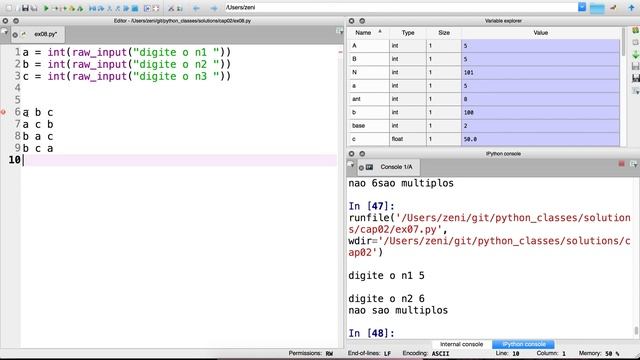Click the Variable explorer vertical scrollbar

pyautogui.click(x=623, y=42)
